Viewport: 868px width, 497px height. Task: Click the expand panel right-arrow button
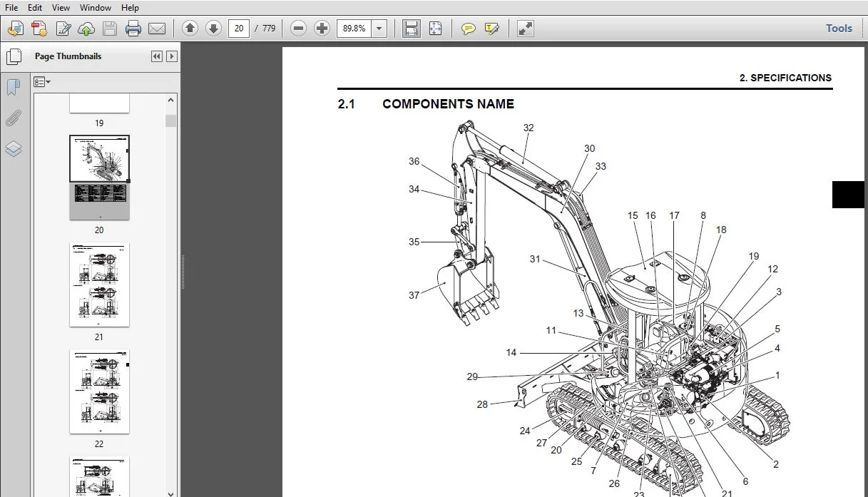pos(172,56)
